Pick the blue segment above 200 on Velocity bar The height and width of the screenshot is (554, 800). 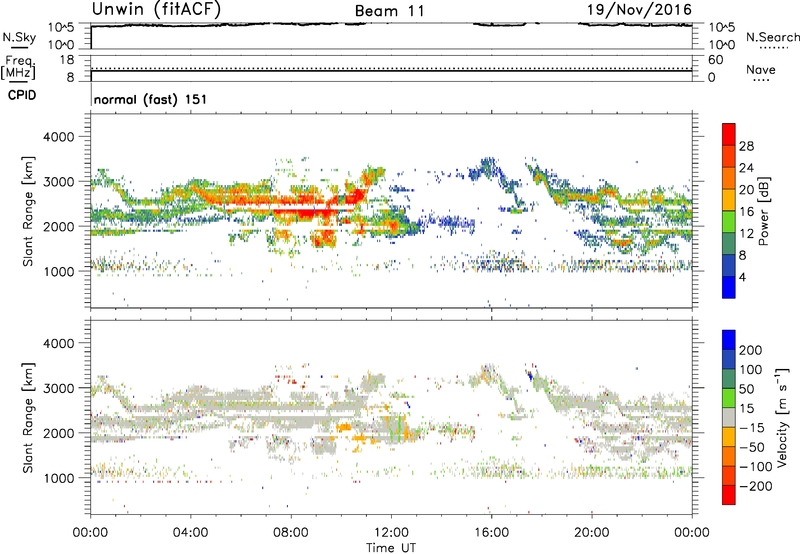(x=729, y=340)
